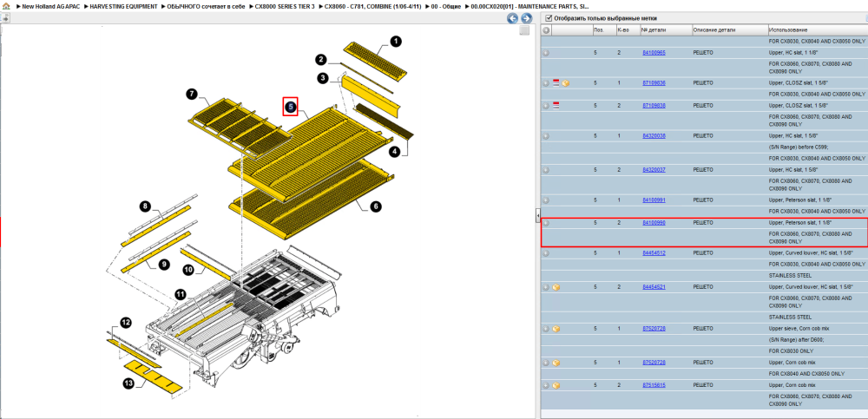Collapse the parts panel using the splitter arrow
This screenshot has width=868, height=419.
[x=537, y=216]
